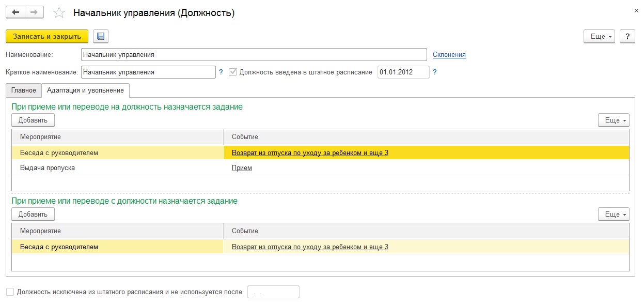Expand 'Еще' menu of second task table
Image resolution: width=644 pixels, height=305 pixels.
pyautogui.click(x=614, y=215)
